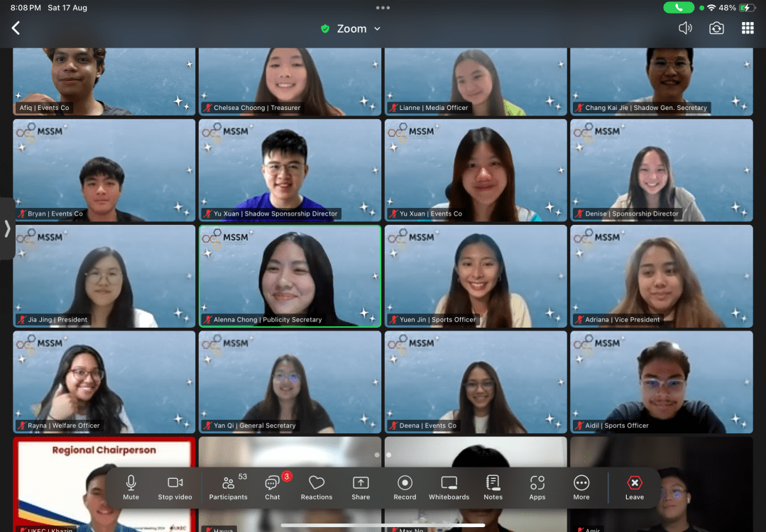Open the Apps panel
The height and width of the screenshot is (532, 766).
pyautogui.click(x=537, y=487)
